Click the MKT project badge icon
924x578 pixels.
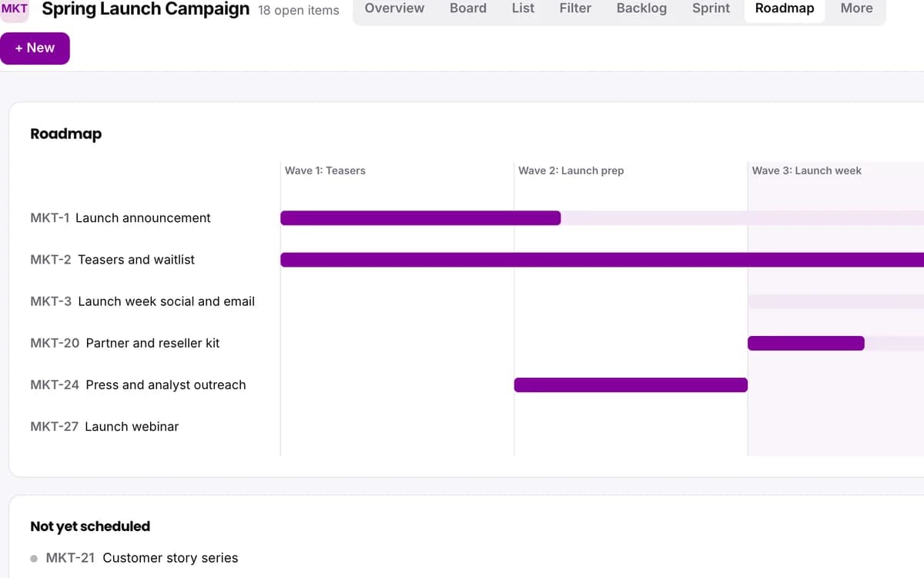pyautogui.click(x=14, y=9)
